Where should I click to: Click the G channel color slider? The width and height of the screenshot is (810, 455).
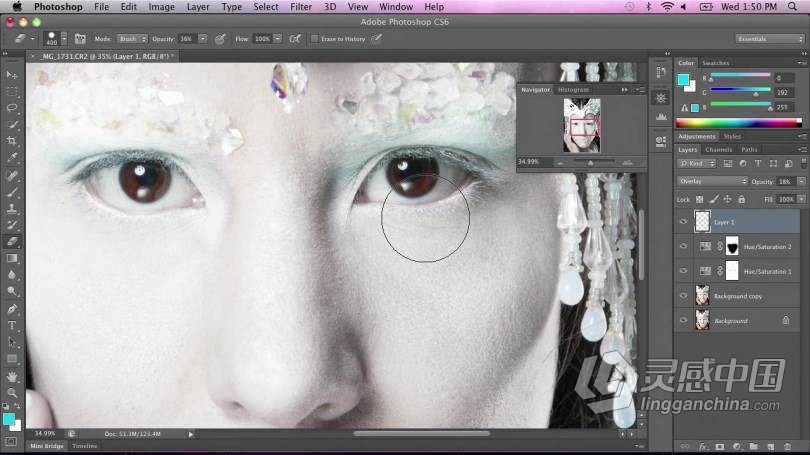click(740, 90)
